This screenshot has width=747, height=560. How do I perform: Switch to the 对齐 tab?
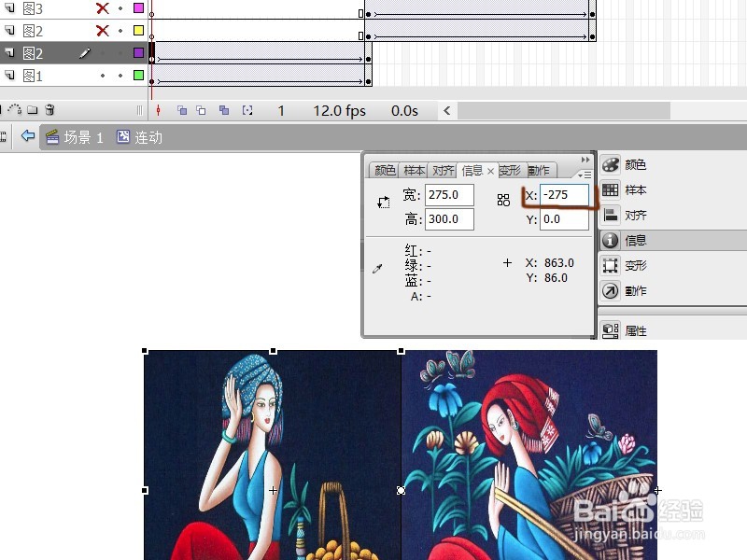(x=443, y=171)
